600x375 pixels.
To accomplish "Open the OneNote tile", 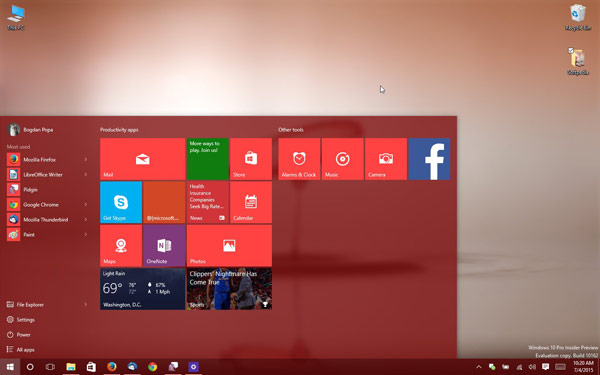I will point(164,246).
